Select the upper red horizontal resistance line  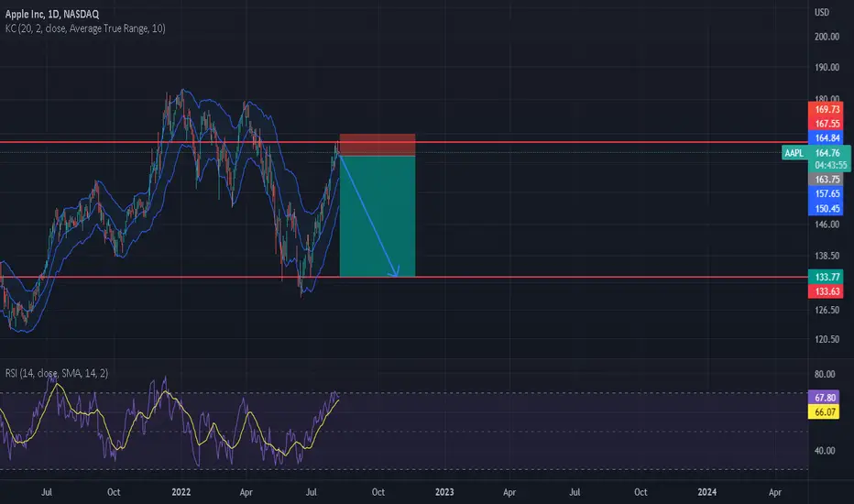click(403, 142)
